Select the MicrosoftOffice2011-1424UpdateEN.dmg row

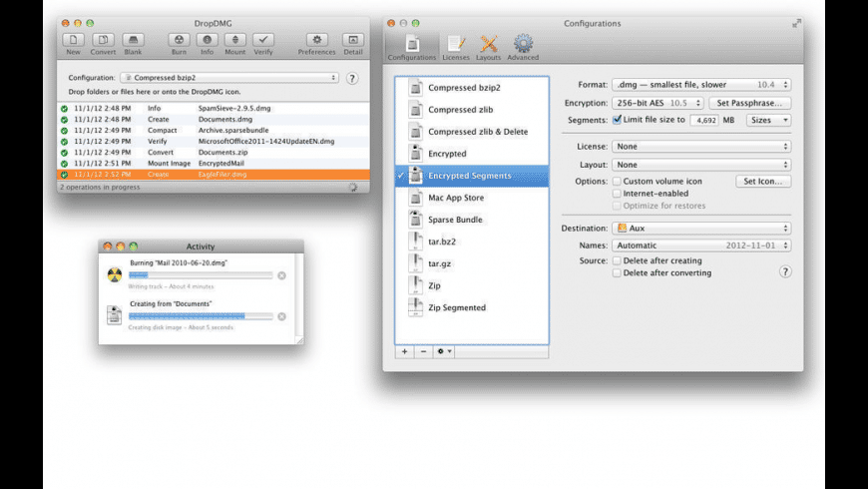pyautogui.click(x=214, y=142)
